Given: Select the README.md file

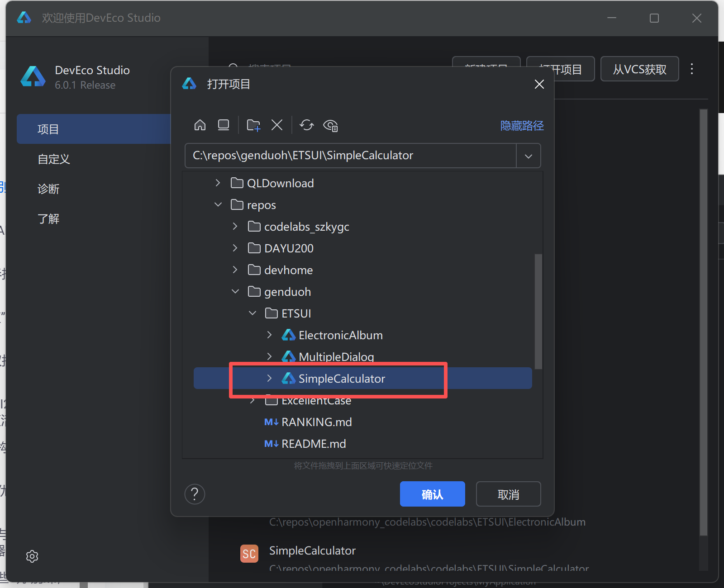Looking at the screenshot, I should (305, 444).
